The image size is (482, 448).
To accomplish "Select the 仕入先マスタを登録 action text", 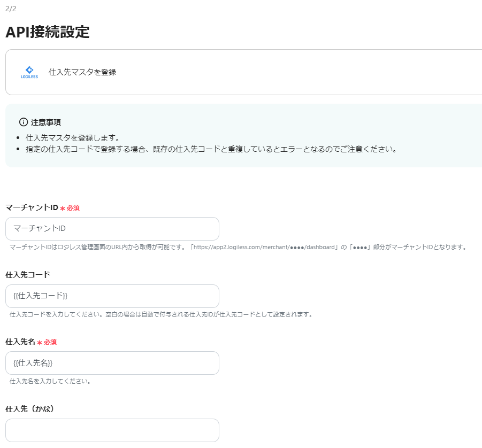I will 82,72.
